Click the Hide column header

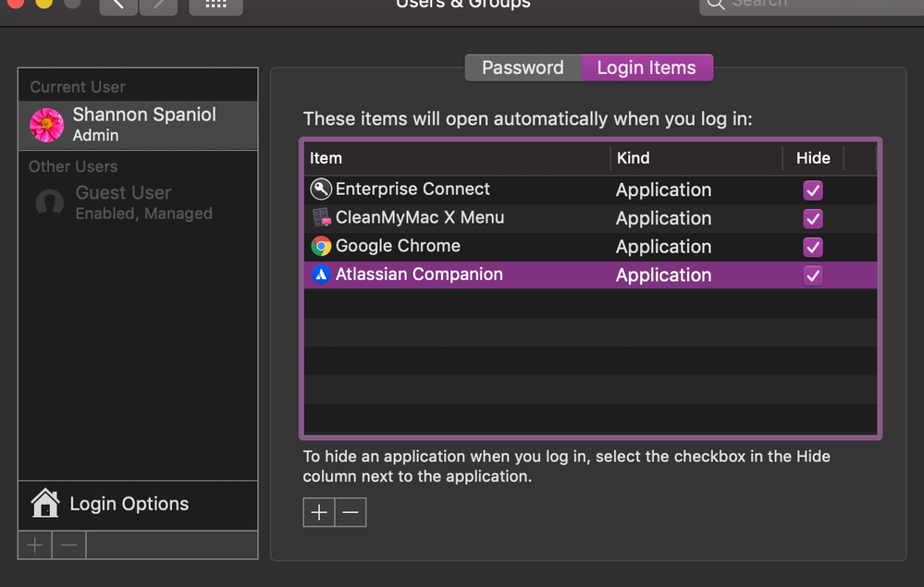coord(813,158)
